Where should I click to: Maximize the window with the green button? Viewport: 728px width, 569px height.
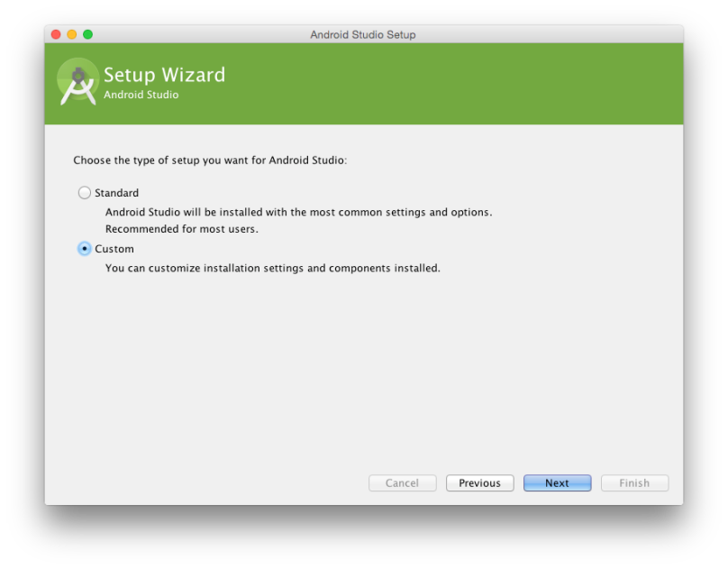[87, 34]
